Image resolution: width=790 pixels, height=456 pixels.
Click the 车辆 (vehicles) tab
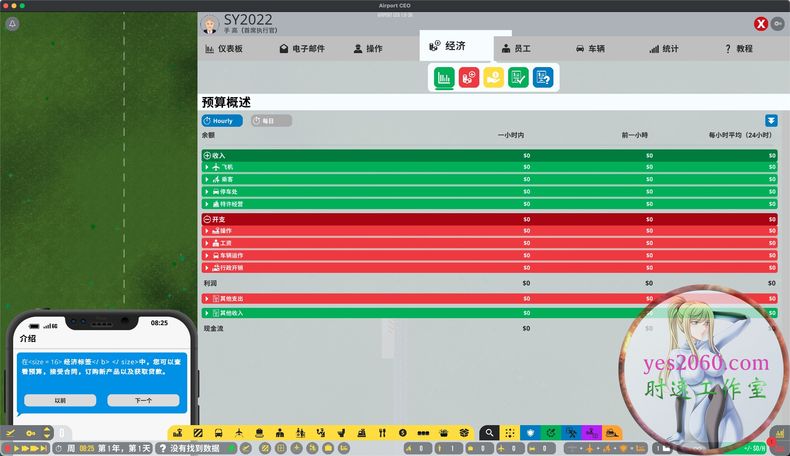593,48
